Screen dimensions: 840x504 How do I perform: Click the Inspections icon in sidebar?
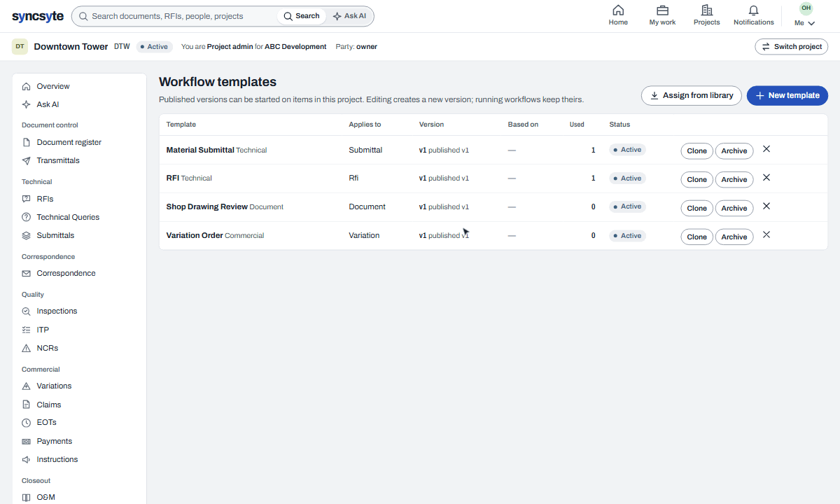27,311
